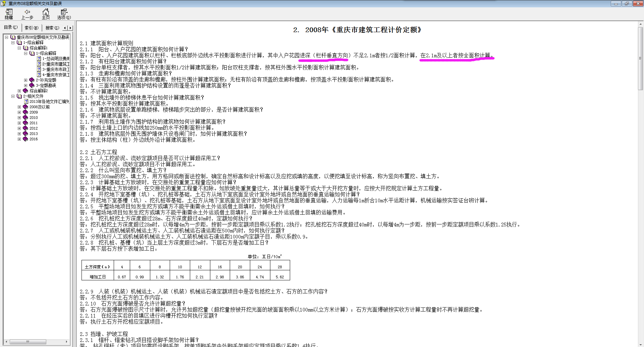The height and width of the screenshot is (347, 644).
Task: Switch to the 目录 contents tab
Action: tap(11, 27)
